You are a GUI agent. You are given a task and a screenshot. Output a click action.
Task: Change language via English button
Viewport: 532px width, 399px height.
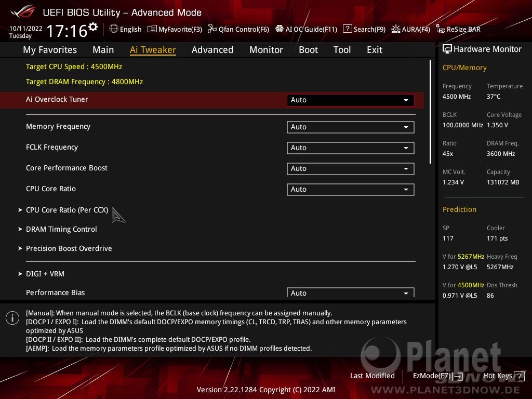[130, 30]
